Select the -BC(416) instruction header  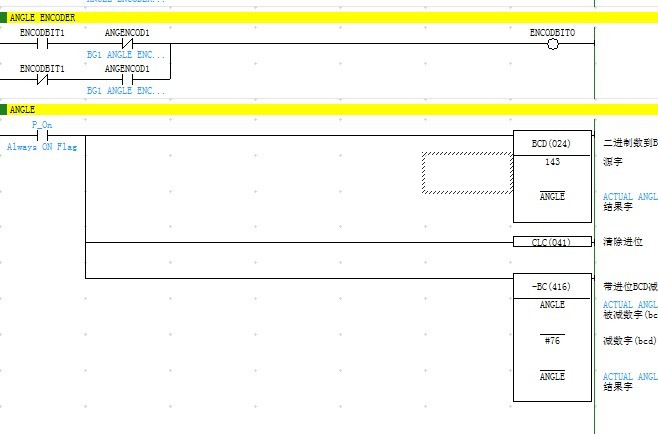click(552, 286)
